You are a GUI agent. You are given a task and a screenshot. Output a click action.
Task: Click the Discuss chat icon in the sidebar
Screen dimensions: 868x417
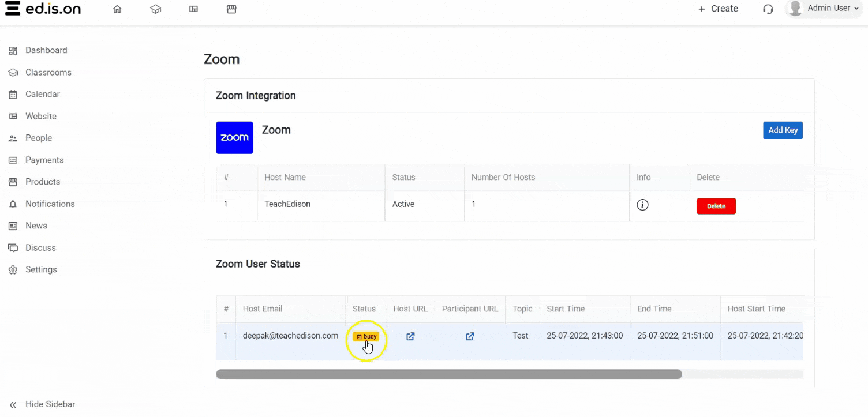(x=13, y=248)
